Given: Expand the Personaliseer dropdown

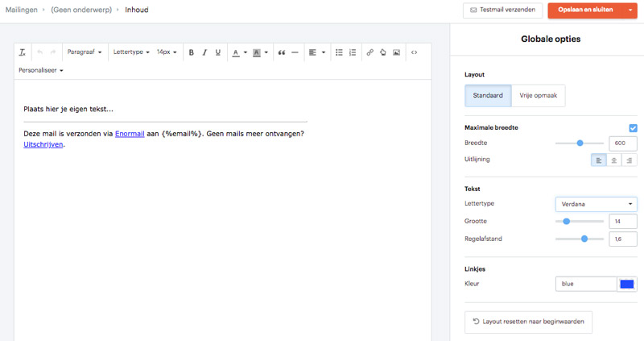Looking at the screenshot, I should [41, 70].
